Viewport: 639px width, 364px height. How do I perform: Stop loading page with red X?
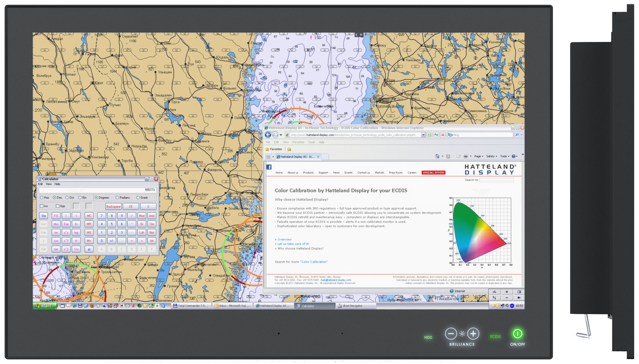(443, 135)
